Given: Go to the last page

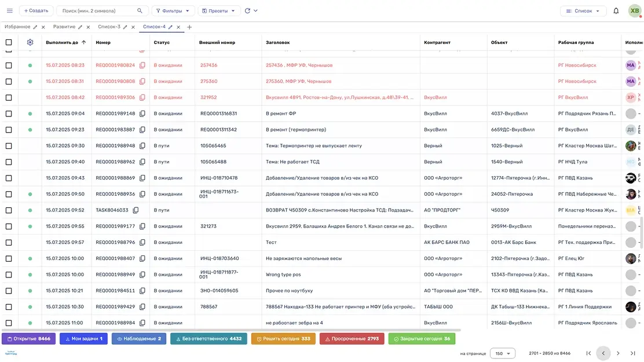Looking at the screenshot, I should pyautogui.click(x=632, y=353).
